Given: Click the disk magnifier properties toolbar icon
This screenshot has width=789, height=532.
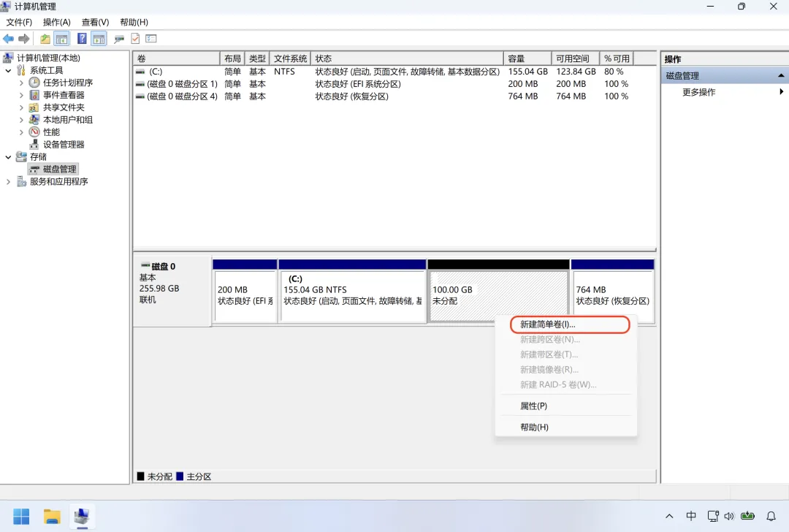Looking at the screenshot, I should click(118, 38).
